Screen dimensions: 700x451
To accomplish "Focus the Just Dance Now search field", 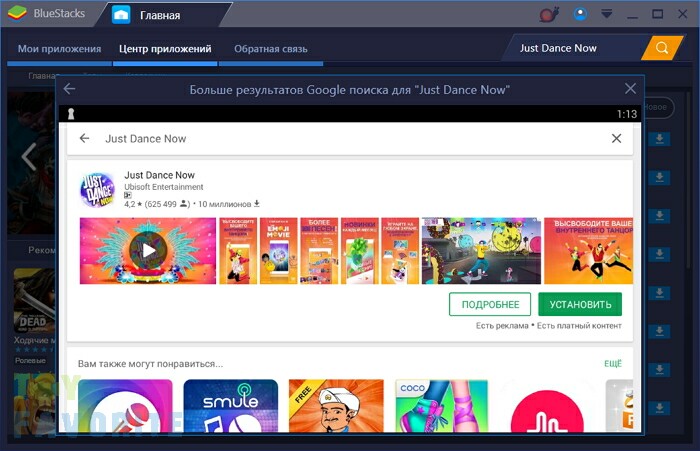I will (x=574, y=48).
